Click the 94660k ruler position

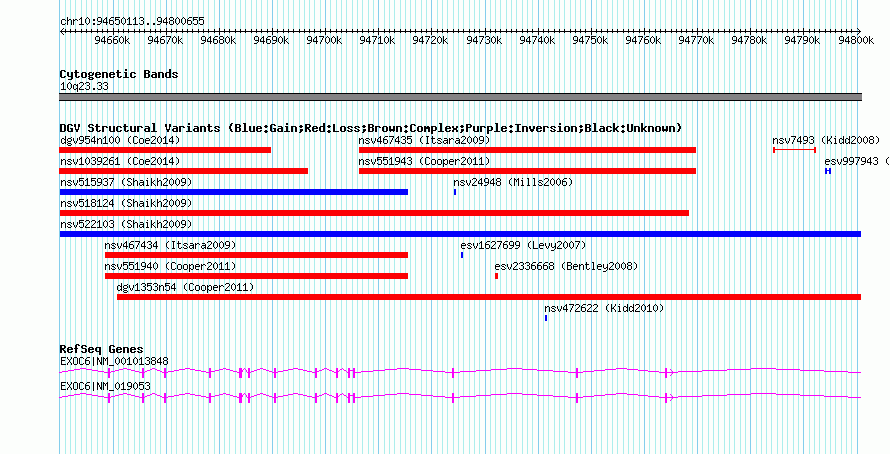pos(112,40)
